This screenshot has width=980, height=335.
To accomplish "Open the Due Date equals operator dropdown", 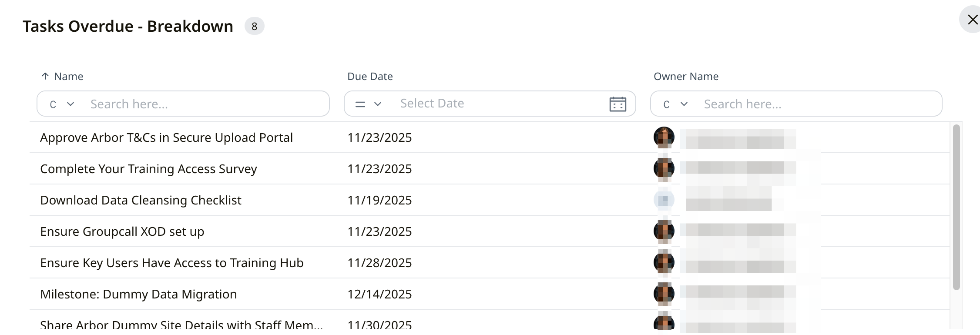I will point(368,104).
